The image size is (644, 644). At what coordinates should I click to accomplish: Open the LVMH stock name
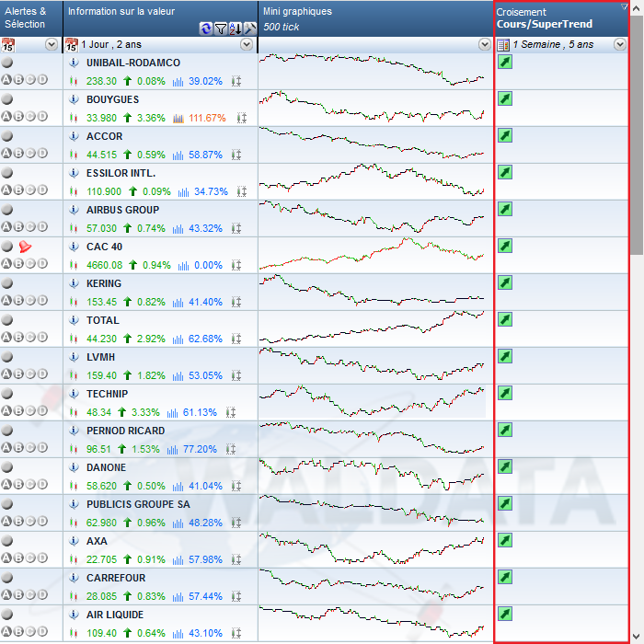pos(100,357)
